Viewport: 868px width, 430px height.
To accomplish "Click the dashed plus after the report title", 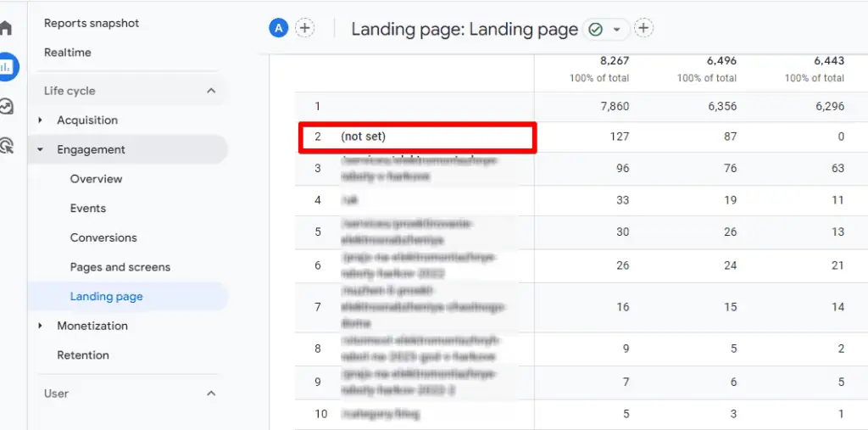I will [x=643, y=28].
